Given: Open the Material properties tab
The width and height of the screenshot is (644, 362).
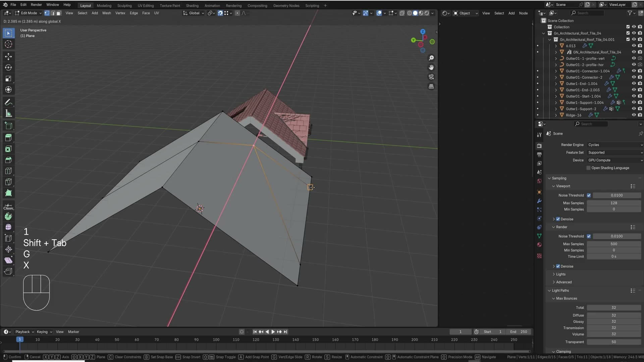Looking at the screenshot, I should point(539,245).
